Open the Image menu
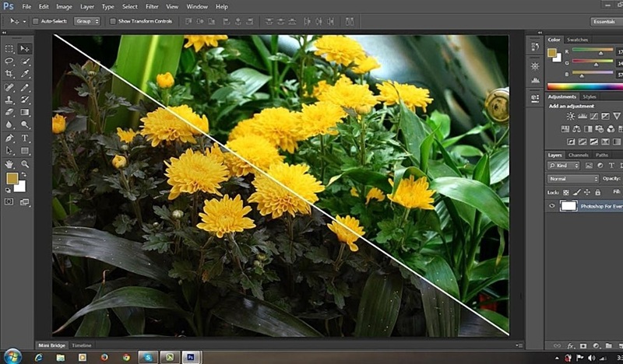Viewport: 623px width, 364px height. (x=64, y=7)
